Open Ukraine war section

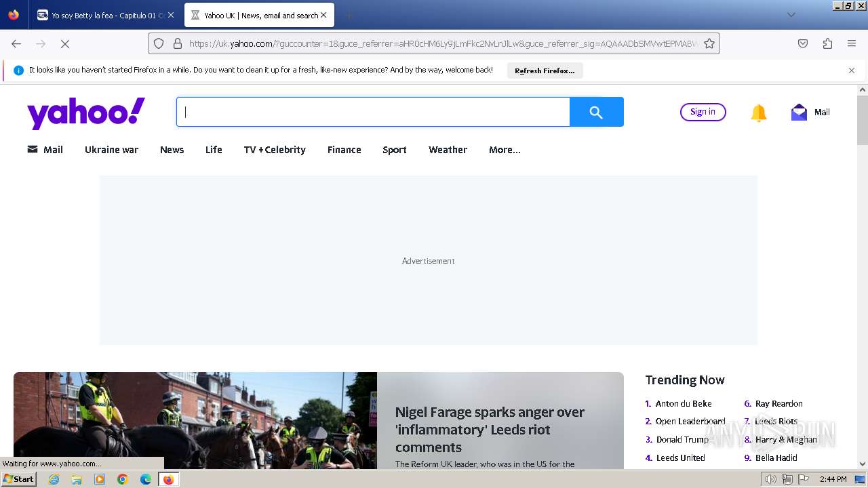[111, 150]
